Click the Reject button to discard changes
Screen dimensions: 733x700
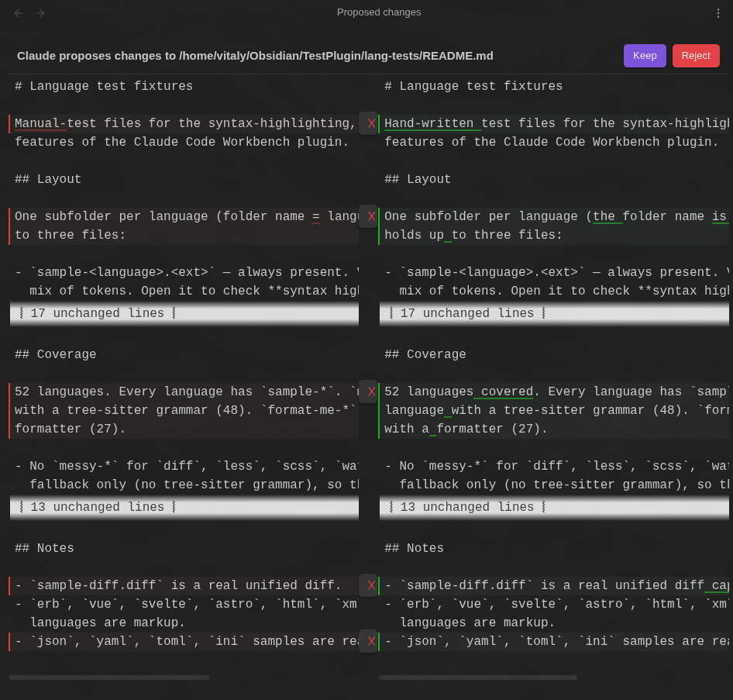click(696, 56)
